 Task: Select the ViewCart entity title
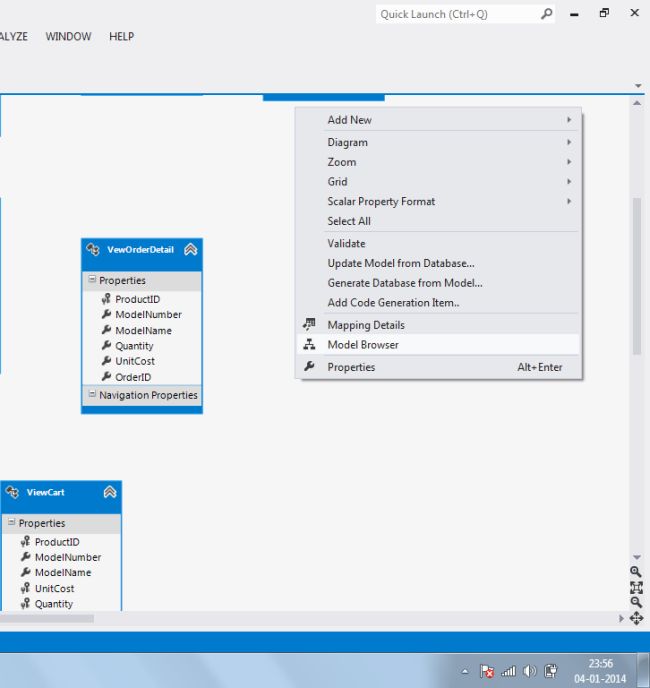click(46, 492)
